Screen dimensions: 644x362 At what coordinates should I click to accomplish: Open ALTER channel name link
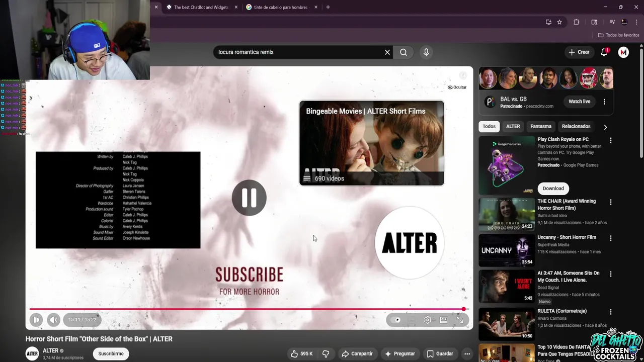50,350
